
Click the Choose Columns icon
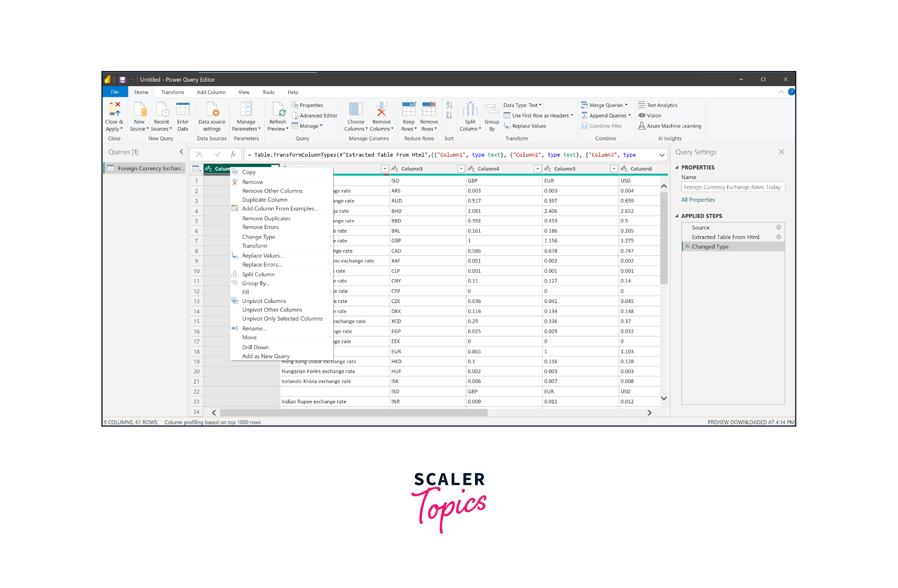356,109
